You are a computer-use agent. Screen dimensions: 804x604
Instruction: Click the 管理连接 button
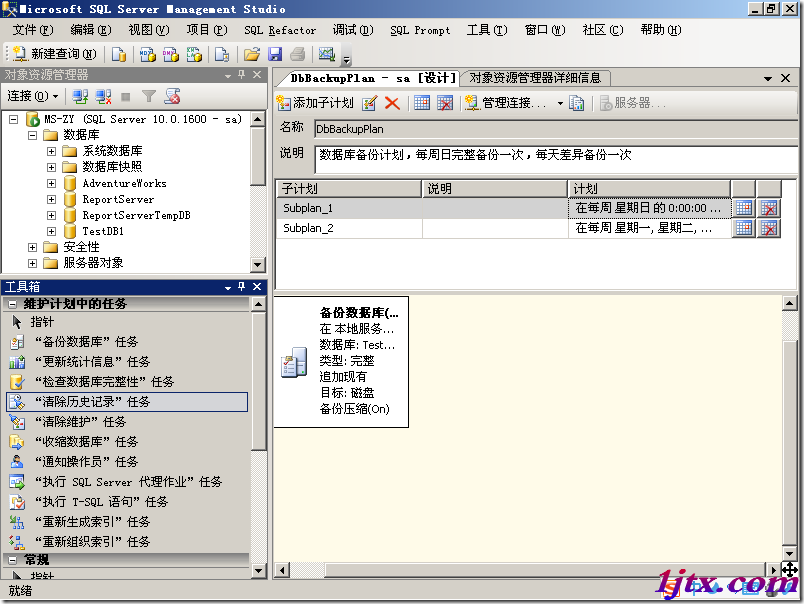(506, 103)
